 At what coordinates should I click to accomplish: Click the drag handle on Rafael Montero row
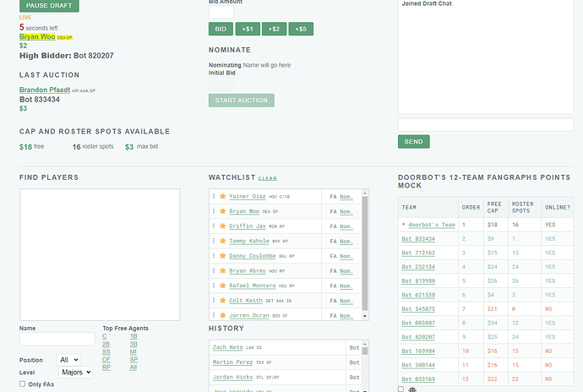pyautogui.click(x=214, y=286)
